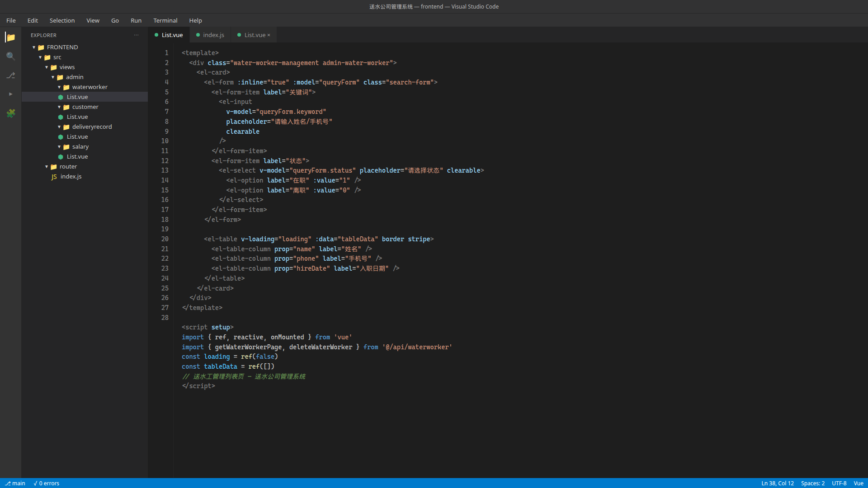Open the highlighted List.vue under waterworker
The width and height of the screenshot is (868, 488).
pyautogui.click(x=85, y=97)
